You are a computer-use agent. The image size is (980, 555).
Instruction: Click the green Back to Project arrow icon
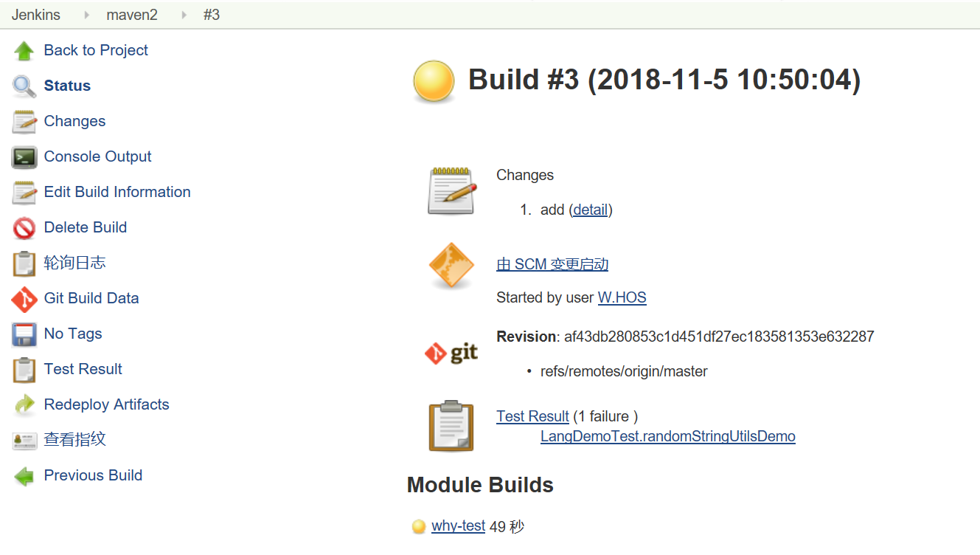tap(24, 51)
